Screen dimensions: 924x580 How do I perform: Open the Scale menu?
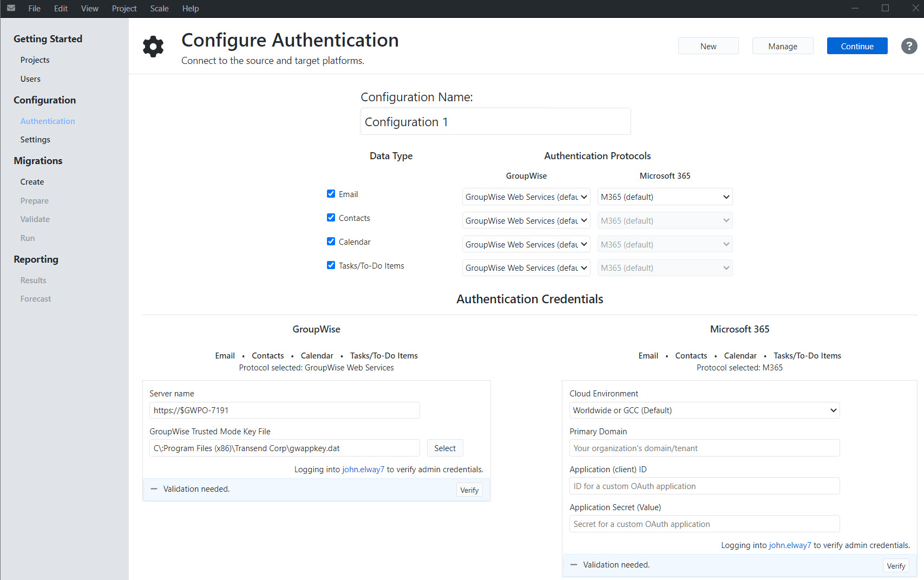tap(159, 9)
